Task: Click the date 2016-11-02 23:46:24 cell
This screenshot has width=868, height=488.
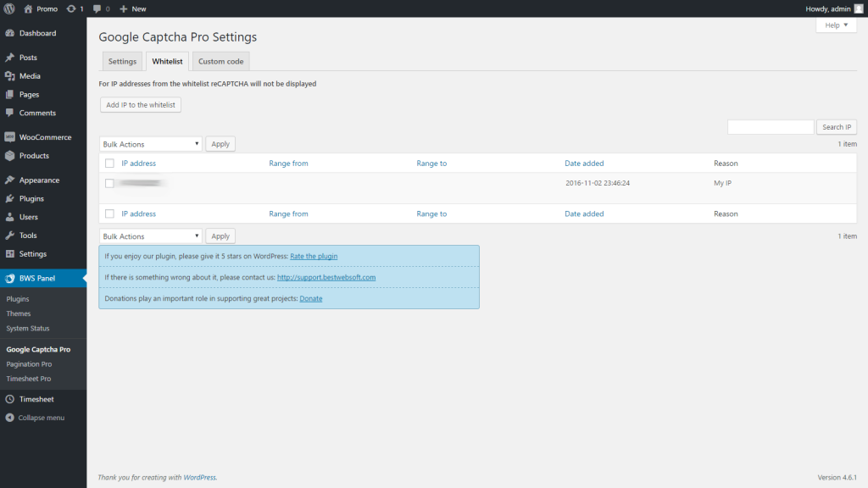Action: (598, 183)
